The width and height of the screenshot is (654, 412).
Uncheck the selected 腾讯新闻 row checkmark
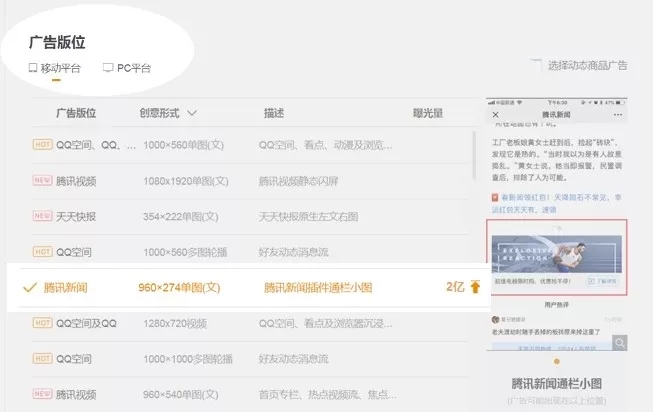point(28,287)
